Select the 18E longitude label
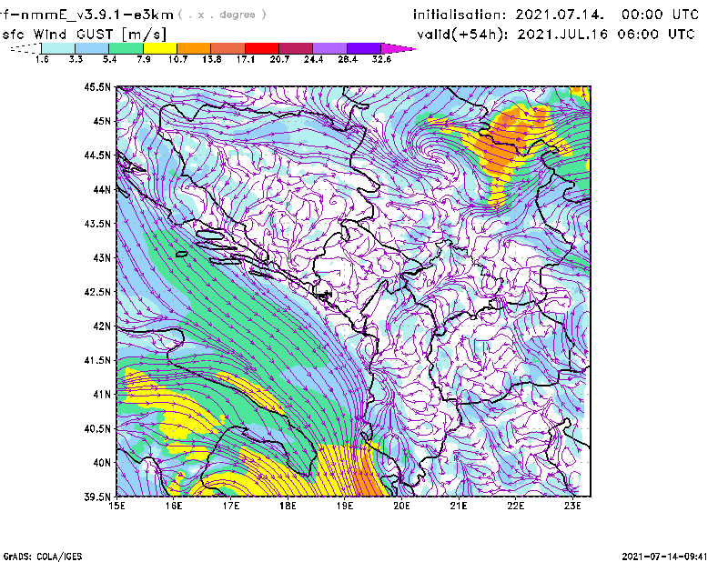 (x=288, y=506)
